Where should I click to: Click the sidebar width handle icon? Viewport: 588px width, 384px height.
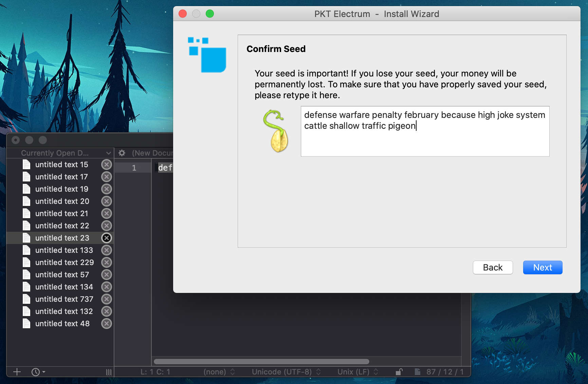point(108,372)
